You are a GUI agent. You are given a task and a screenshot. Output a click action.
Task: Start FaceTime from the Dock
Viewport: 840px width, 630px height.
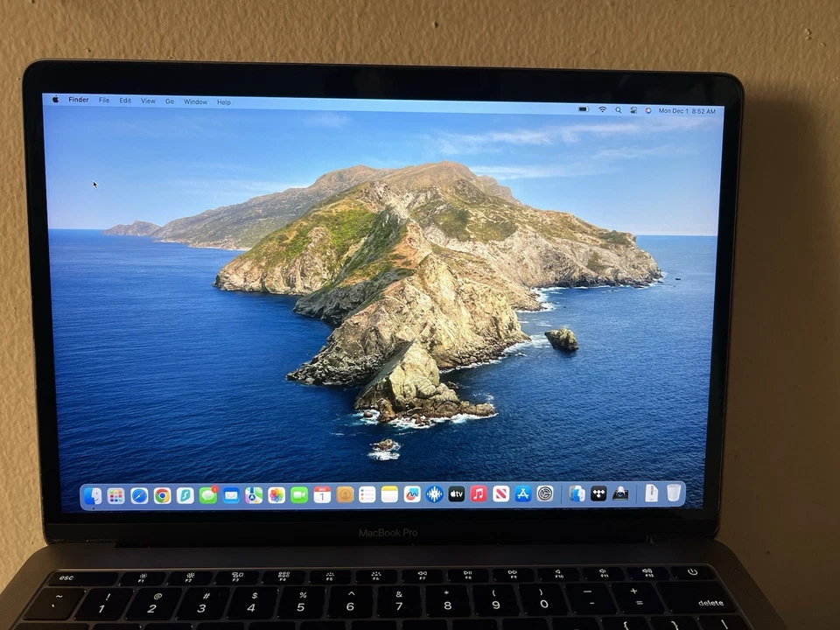[x=297, y=494]
